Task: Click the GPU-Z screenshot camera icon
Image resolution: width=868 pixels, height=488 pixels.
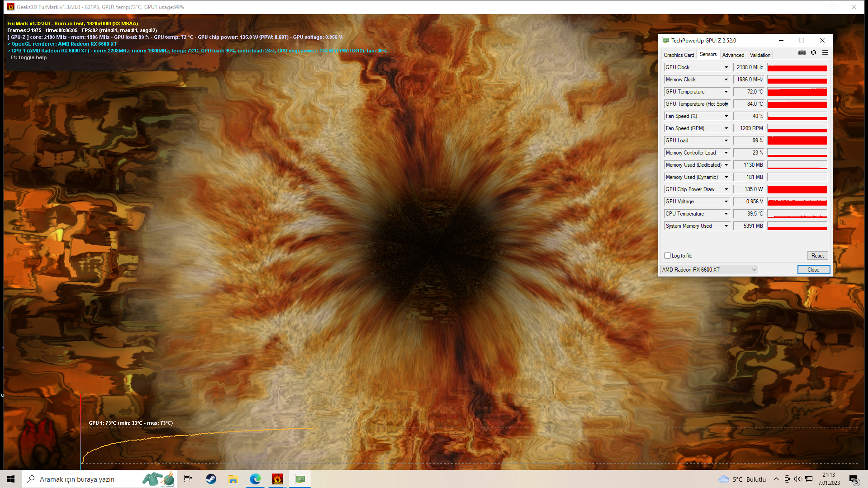Action: [802, 52]
